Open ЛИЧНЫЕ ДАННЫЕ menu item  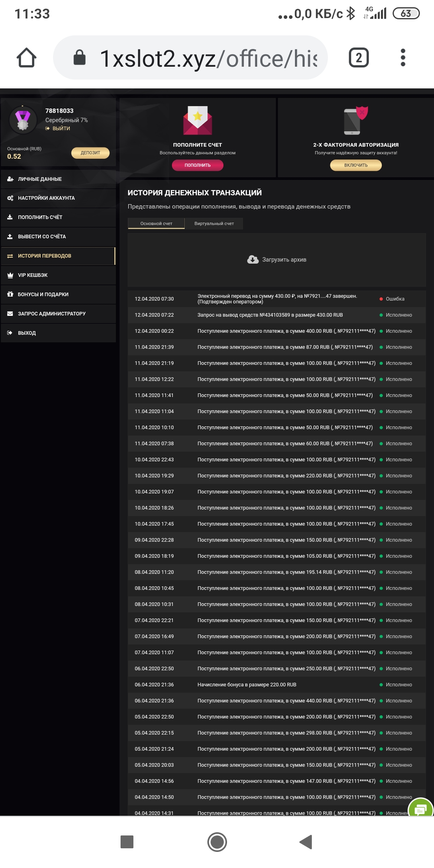click(58, 179)
